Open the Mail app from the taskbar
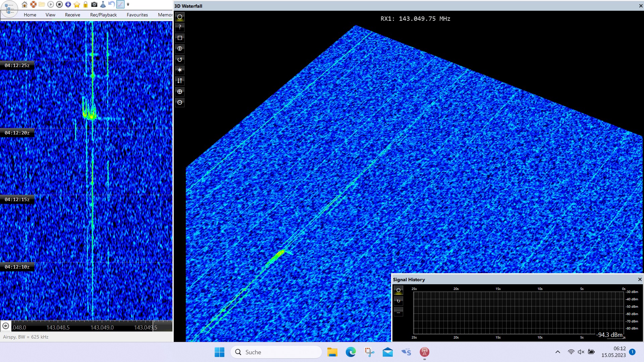Screen dimensions: 644x362 pyautogui.click(x=387, y=352)
